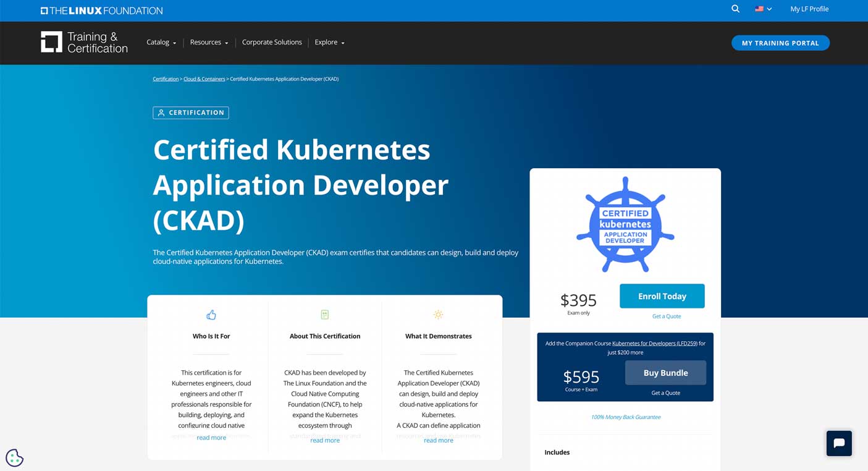
Task: Expand the Resources dropdown menu
Action: pos(209,43)
